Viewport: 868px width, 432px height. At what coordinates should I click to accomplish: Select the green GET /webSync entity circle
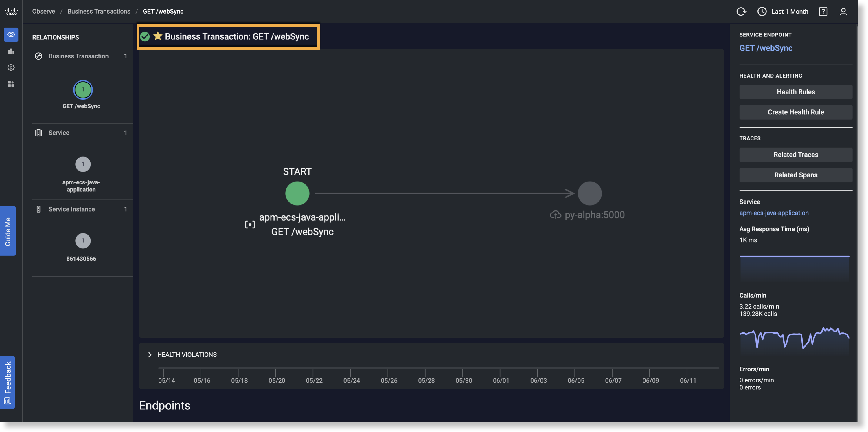click(x=82, y=90)
